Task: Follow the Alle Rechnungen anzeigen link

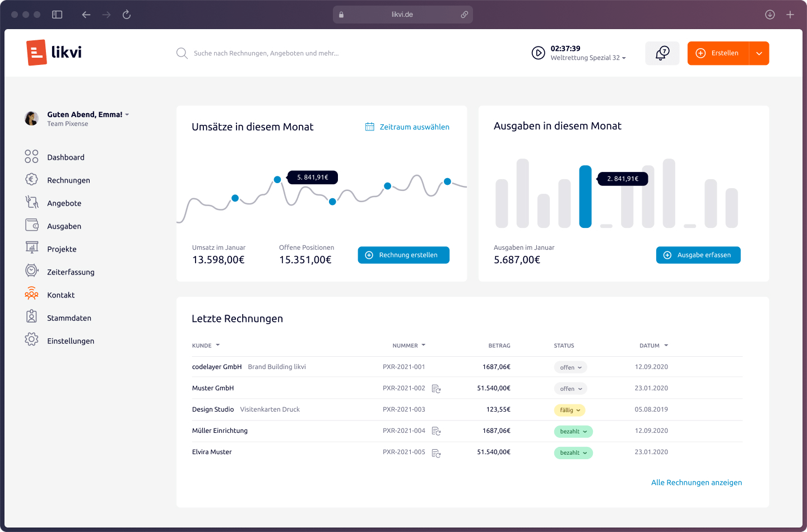Action: tap(696, 483)
